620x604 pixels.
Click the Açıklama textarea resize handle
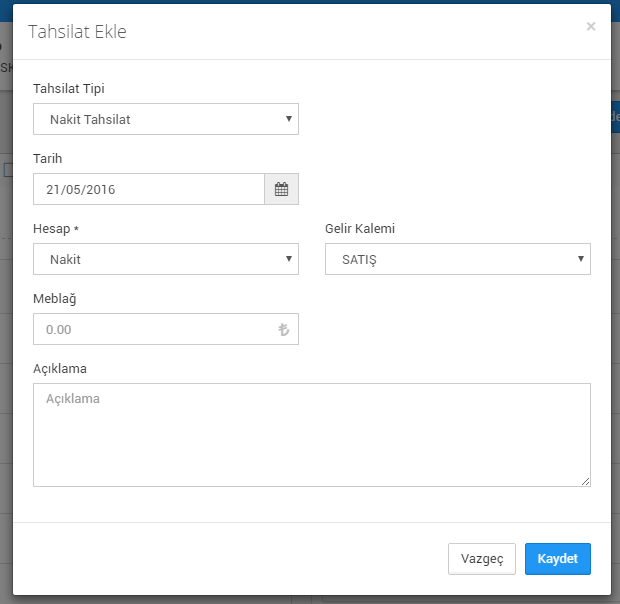586,481
